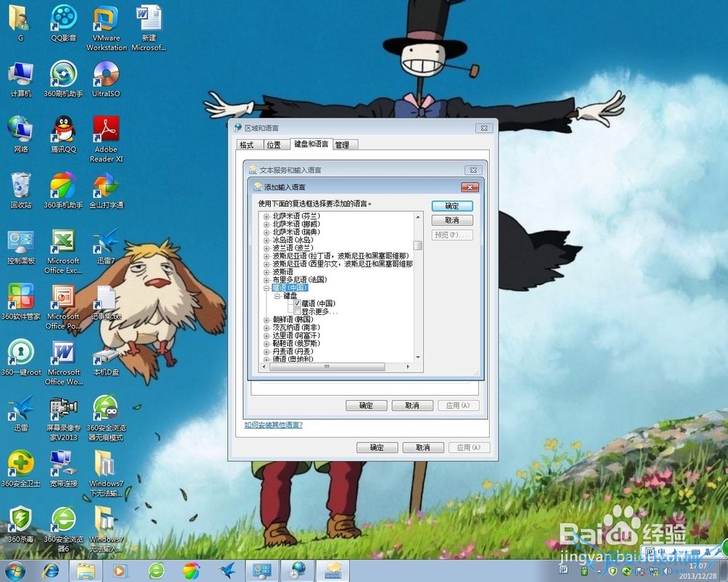Select 达里语 (阿富汗) in the list
Viewport: 728px width, 582px height.
tap(296, 335)
